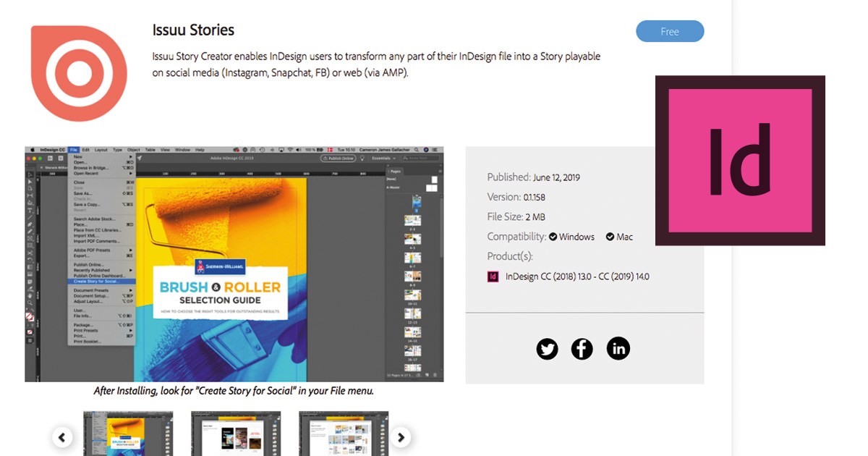
Task: Choose Create Story for Social menu entry
Action: pyautogui.click(x=102, y=281)
